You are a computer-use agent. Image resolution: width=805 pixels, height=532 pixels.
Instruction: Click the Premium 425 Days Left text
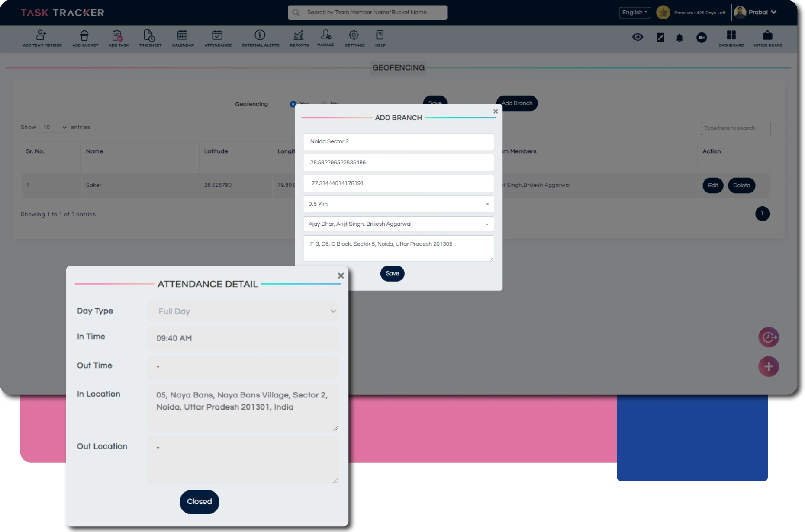click(x=700, y=13)
